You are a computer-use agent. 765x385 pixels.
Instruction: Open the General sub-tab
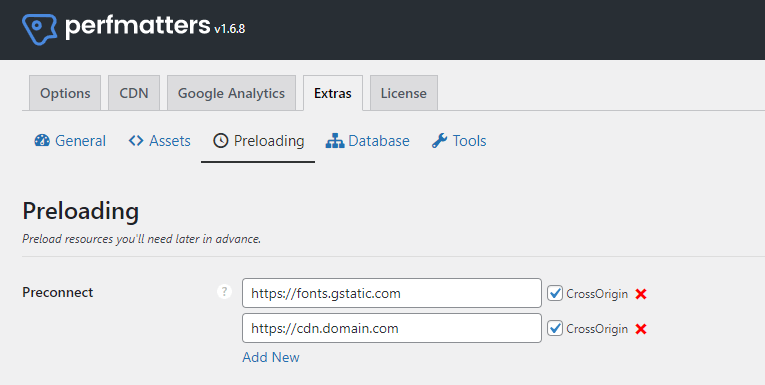pyautogui.click(x=70, y=141)
